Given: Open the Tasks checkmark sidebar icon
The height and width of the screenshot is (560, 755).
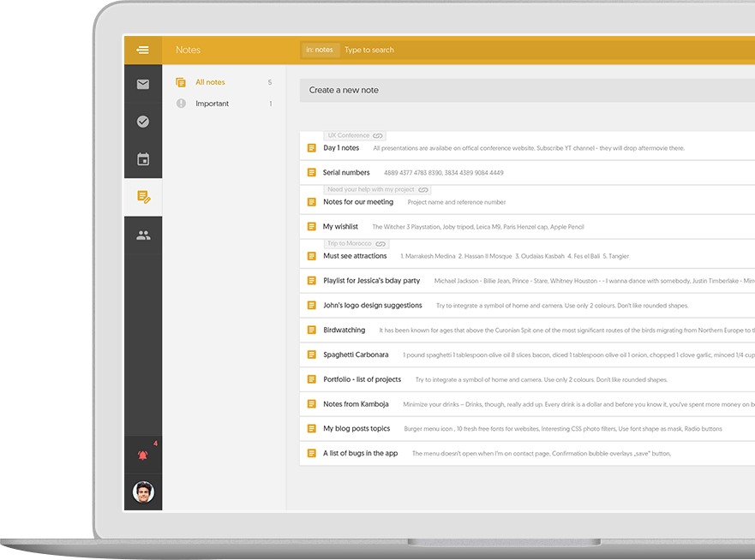Looking at the screenshot, I should pos(142,122).
